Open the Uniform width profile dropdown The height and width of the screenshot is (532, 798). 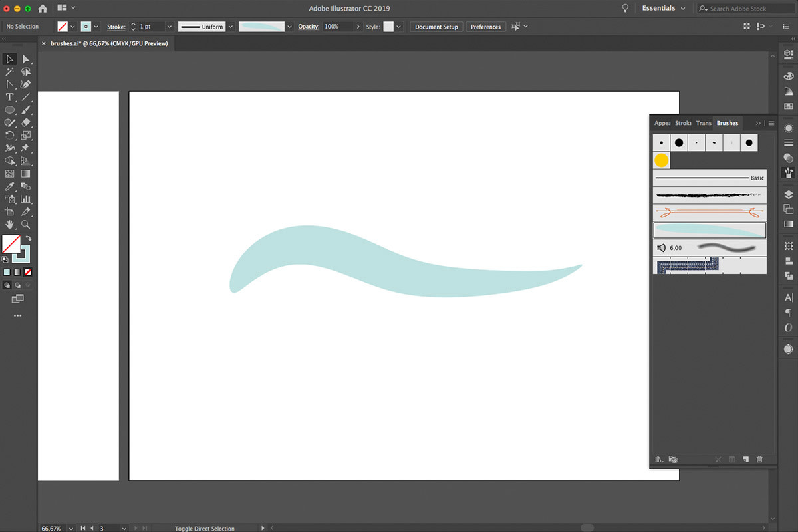[x=231, y=27]
